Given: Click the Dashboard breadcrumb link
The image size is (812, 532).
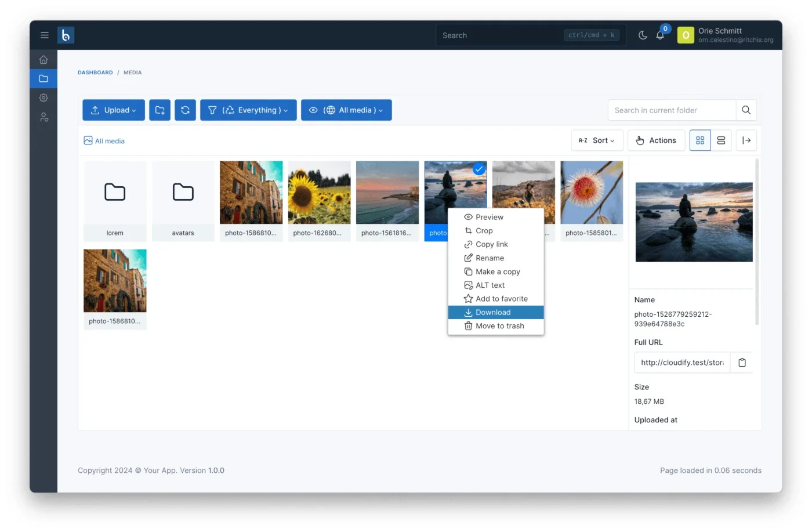Looking at the screenshot, I should (x=95, y=73).
